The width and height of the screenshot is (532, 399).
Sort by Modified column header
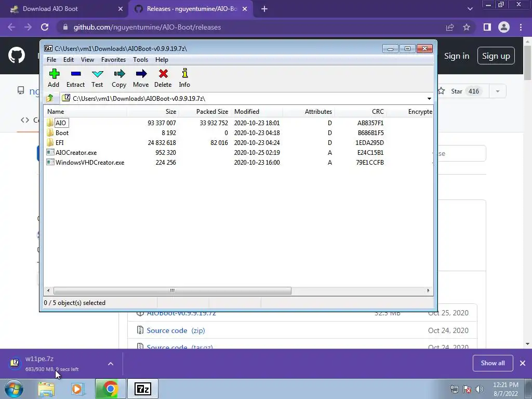click(x=257, y=112)
